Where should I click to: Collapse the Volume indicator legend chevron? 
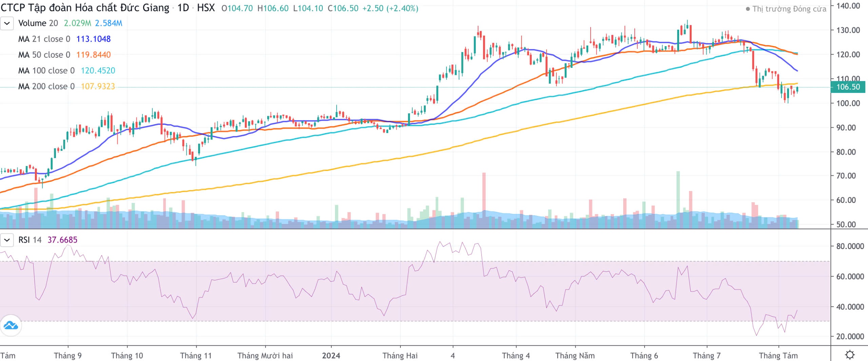click(x=7, y=23)
